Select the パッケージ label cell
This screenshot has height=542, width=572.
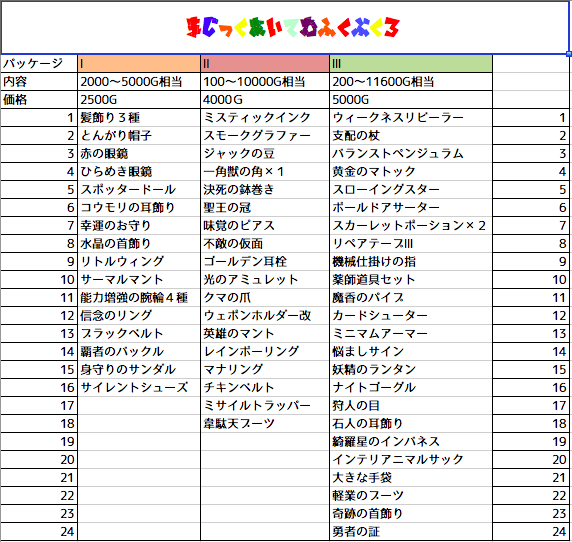(x=39, y=63)
